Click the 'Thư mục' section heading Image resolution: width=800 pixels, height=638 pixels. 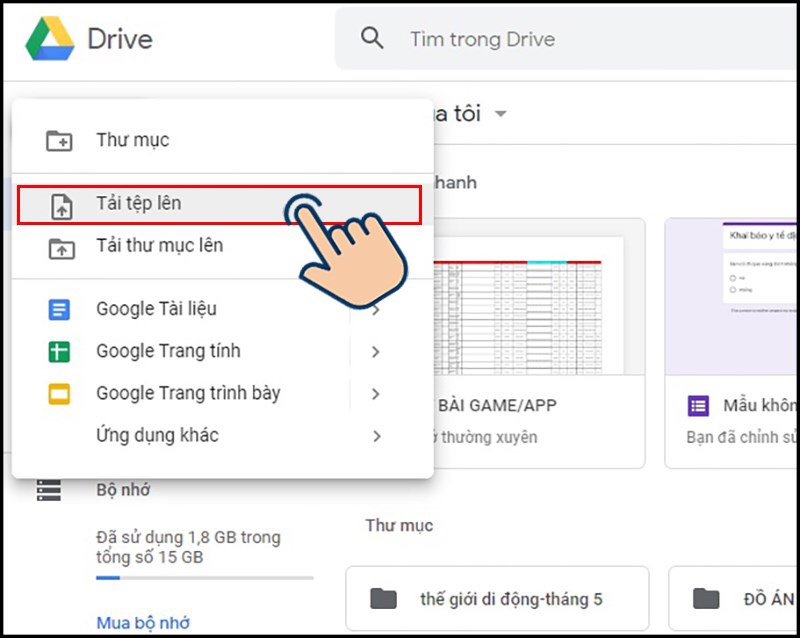click(399, 525)
